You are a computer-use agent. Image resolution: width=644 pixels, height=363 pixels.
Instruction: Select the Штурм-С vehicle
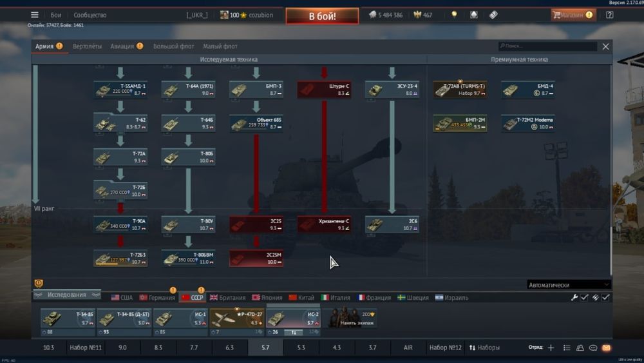(x=324, y=89)
